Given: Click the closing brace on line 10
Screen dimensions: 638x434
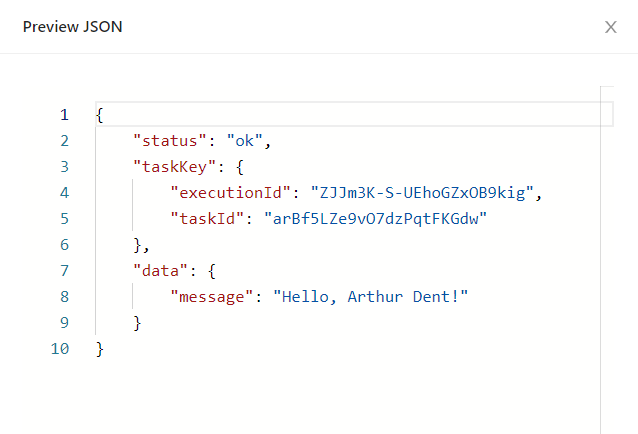Looking at the screenshot, I should (x=100, y=349).
